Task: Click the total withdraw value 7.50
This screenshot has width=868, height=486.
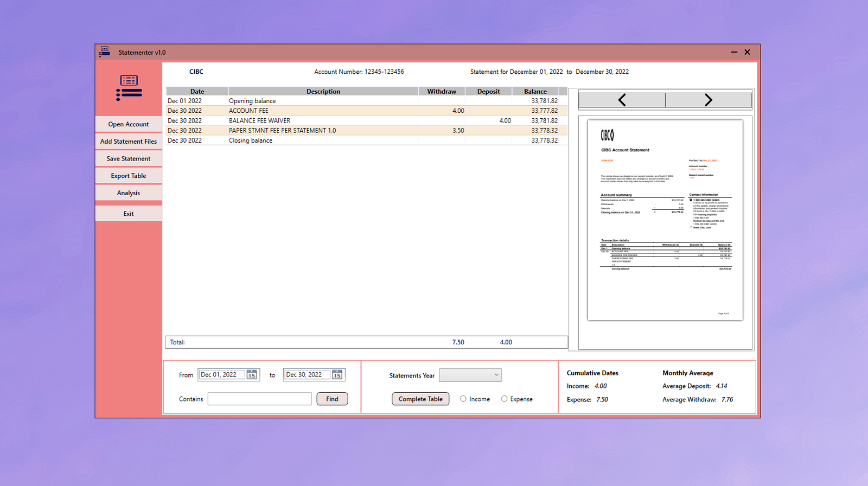Action: click(x=458, y=342)
